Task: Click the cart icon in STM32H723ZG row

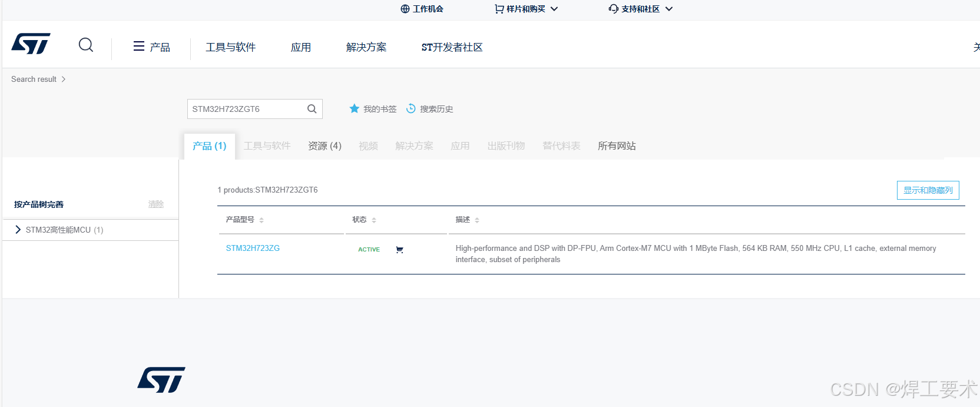Action: 400,250
